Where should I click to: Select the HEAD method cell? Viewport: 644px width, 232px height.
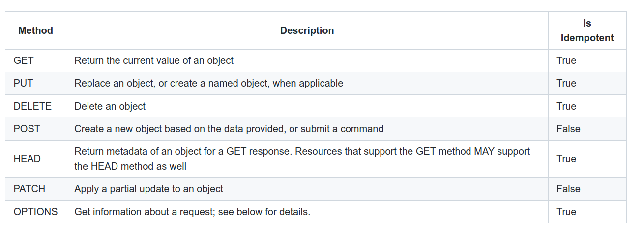click(27, 159)
